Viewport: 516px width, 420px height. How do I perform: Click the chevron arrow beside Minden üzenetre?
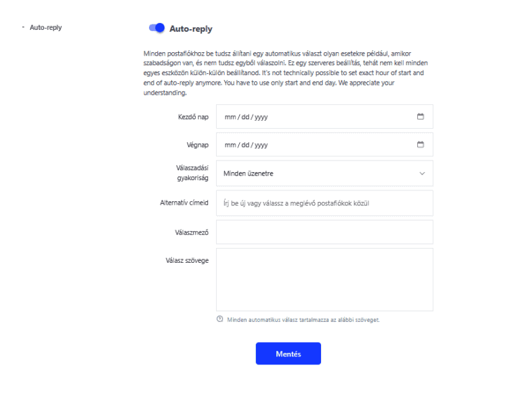423,173
